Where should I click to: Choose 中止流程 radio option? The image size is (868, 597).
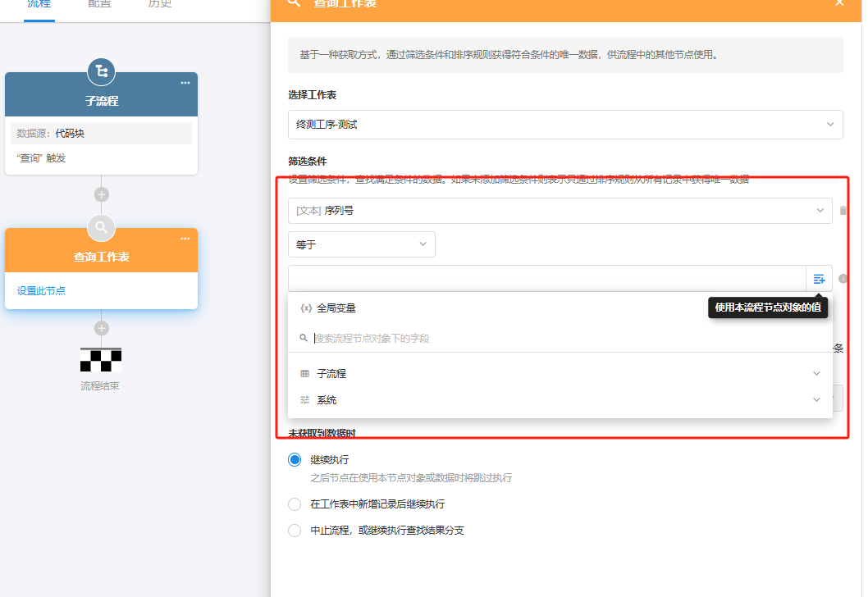pos(295,531)
